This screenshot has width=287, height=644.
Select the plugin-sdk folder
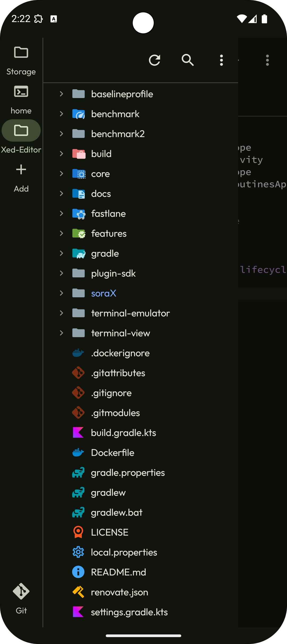[141, 273]
